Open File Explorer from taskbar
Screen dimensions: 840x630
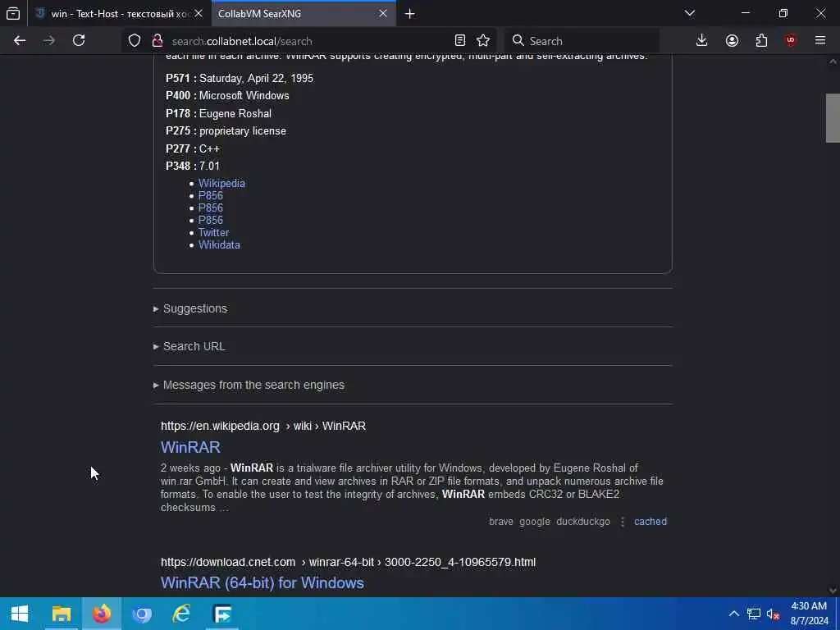pos(61,614)
